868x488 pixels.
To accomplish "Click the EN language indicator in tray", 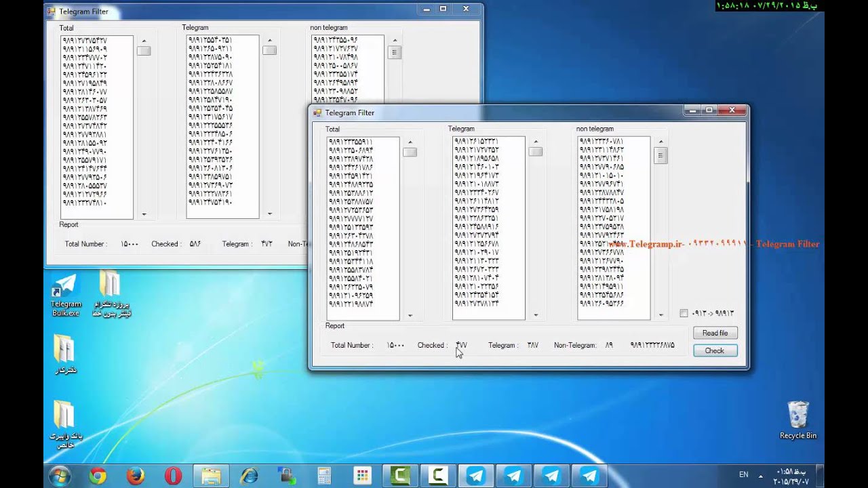I will pos(744,474).
